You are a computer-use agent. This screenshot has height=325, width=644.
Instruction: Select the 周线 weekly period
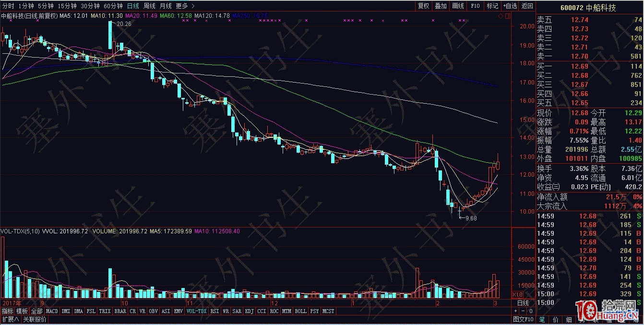(149, 6)
